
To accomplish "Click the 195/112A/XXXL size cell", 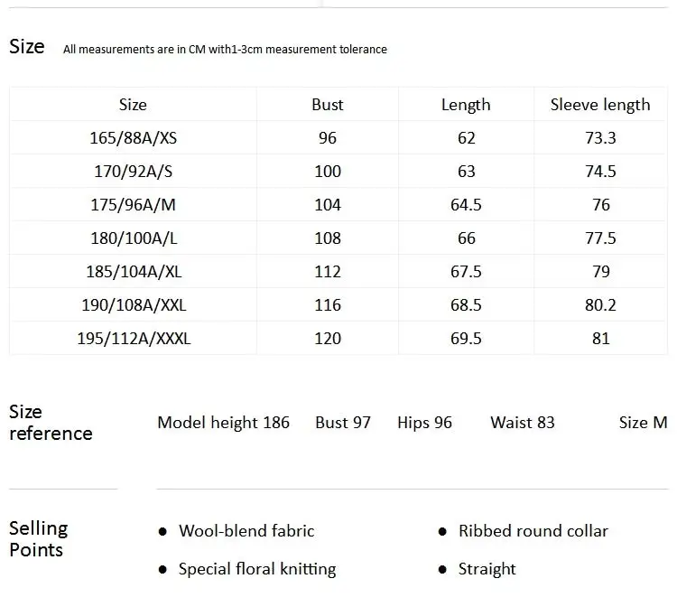I will point(134,338).
